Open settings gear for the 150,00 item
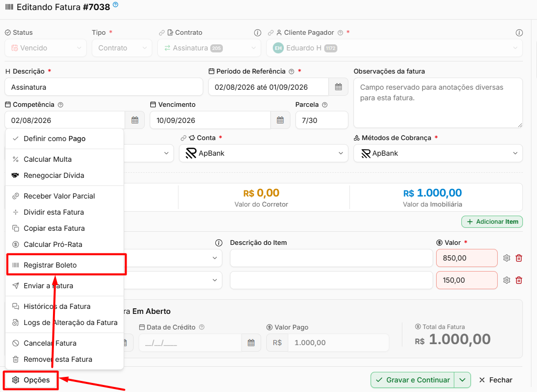 [x=507, y=280]
